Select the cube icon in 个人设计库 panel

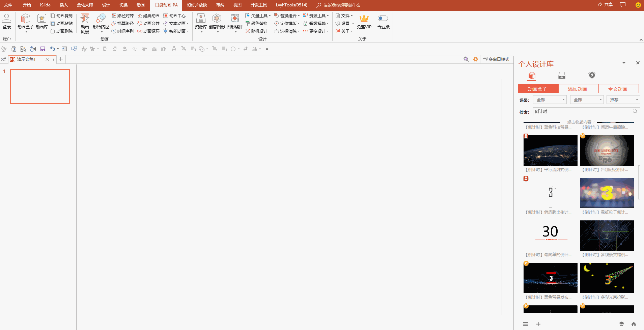pyautogui.click(x=532, y=75)
